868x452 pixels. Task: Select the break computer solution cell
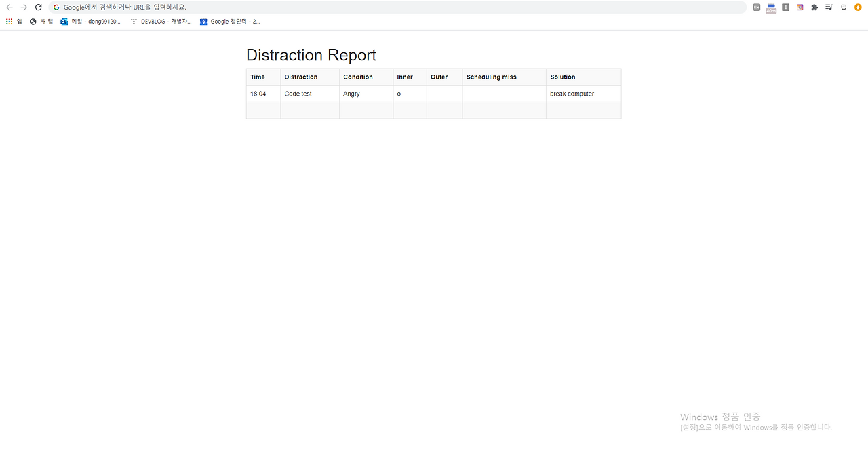[x=583, y=94]
